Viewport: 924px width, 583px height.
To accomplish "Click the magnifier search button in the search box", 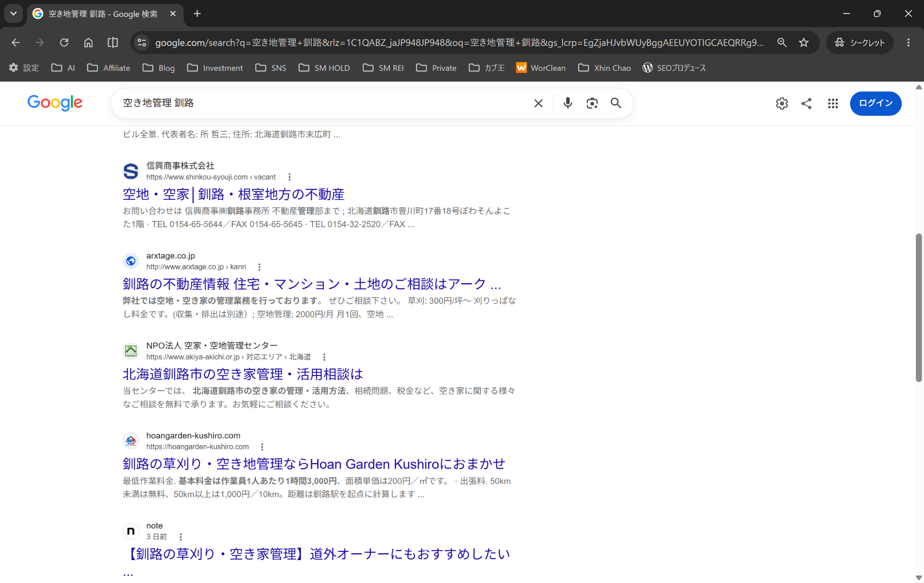I will tap(616, 103).
